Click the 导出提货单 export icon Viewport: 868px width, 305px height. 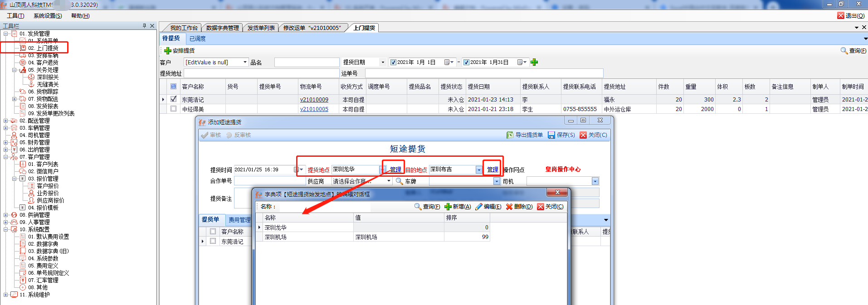(x=510, y=135)
